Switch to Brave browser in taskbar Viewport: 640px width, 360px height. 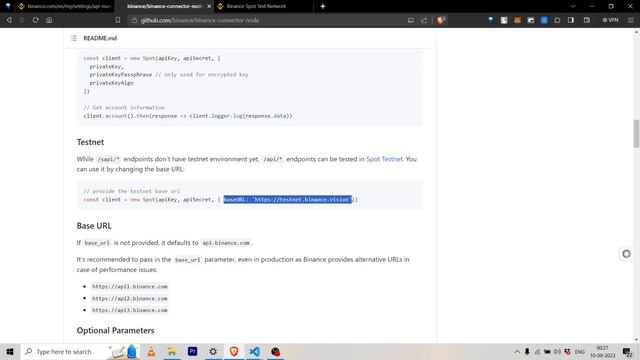click(x=234, y=351)
